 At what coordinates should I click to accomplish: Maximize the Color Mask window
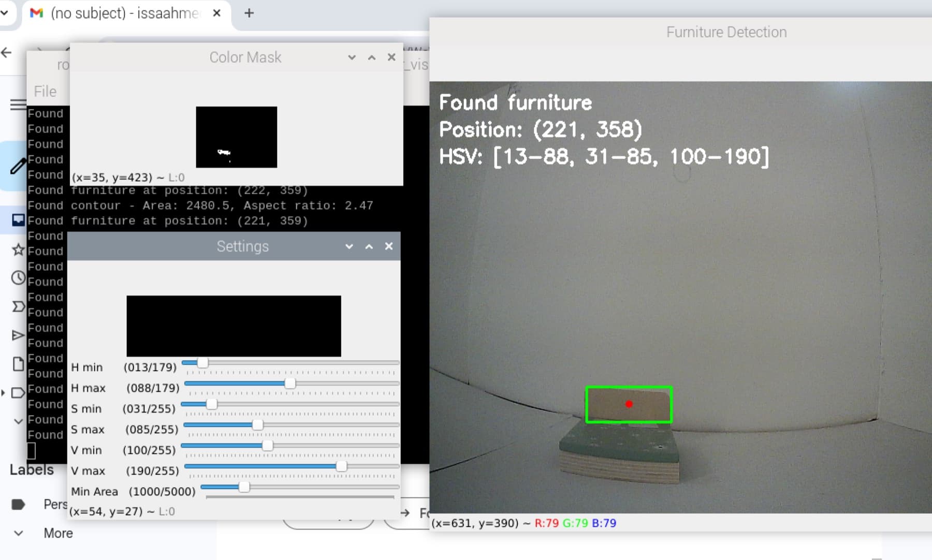click(x=372, y=57)
